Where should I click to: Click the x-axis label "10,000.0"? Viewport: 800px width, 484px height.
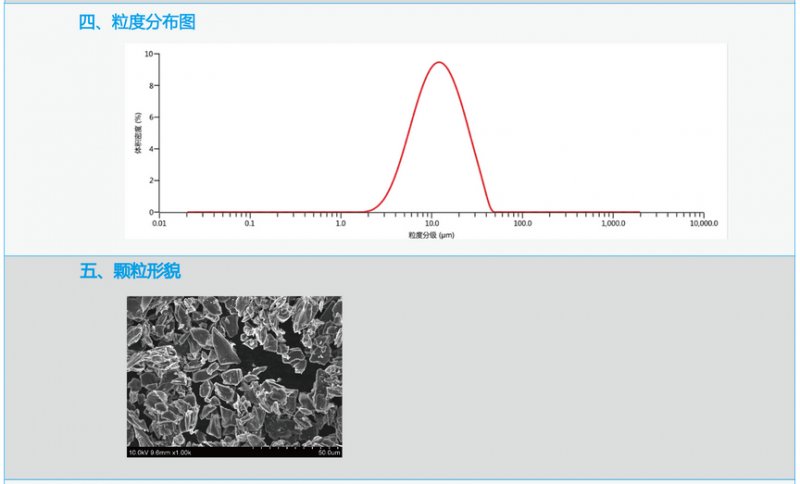(704, 223)
